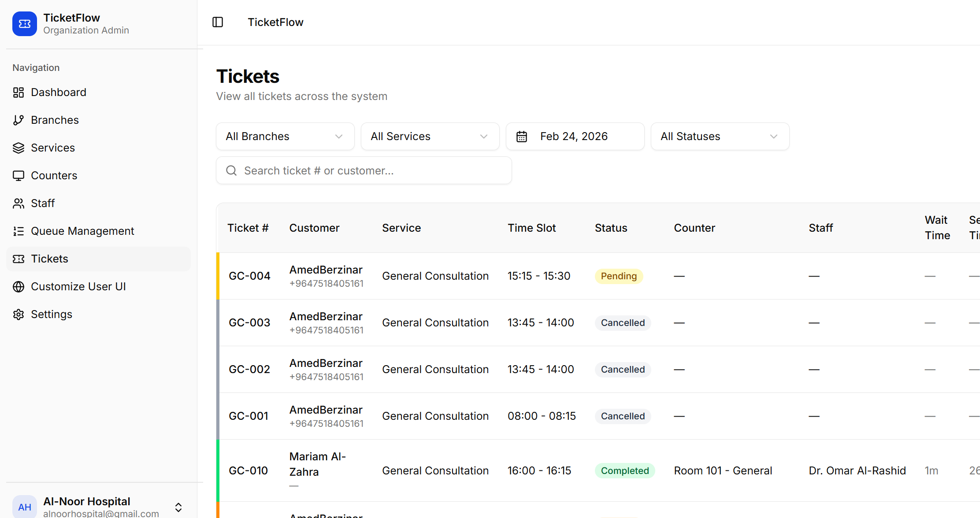Click the Settings gear icon
Screen dimensions: 980x518
pos(18,314)
